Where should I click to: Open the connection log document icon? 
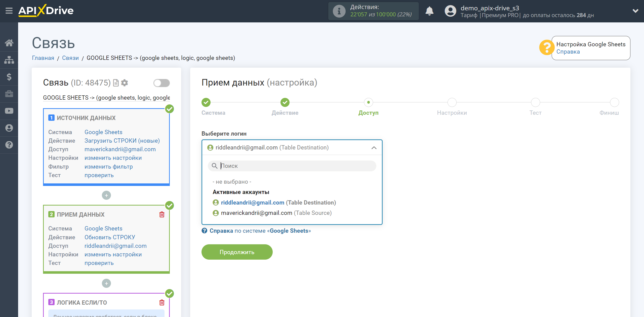pyautogui.click(x=116, y=83)
